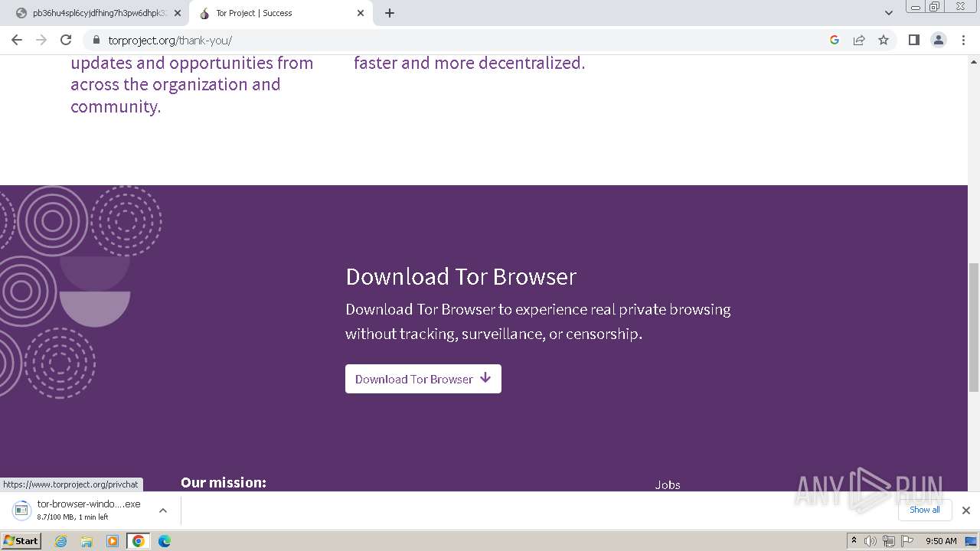Reload the current page

(66, 40)
